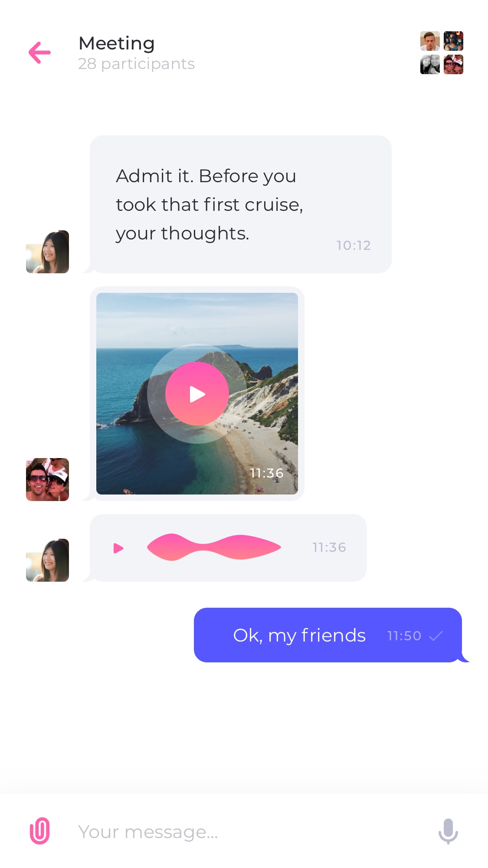Click the pink audio waveform

214,547
